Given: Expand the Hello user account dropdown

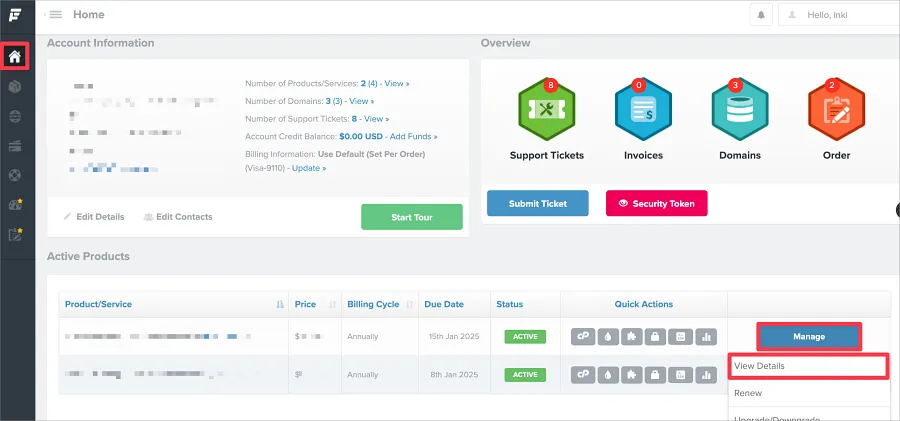Looking at the screenshot, I should [x=840, y=15].
